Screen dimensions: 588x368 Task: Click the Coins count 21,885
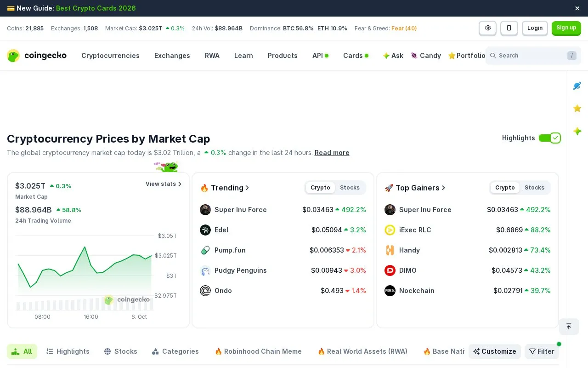34,29
